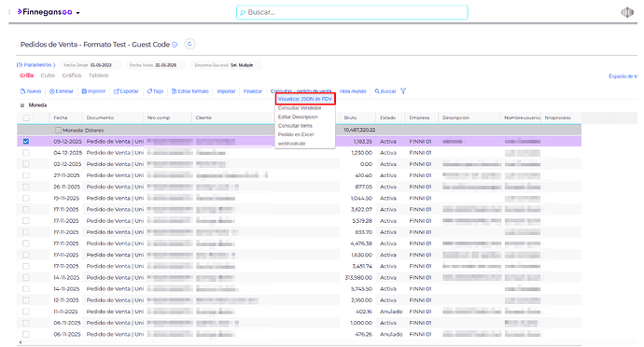Open the Empresa-Sucursal Sel. Multiple selector
The width and height of the screenshot is (644, 347).
(226, 65)
